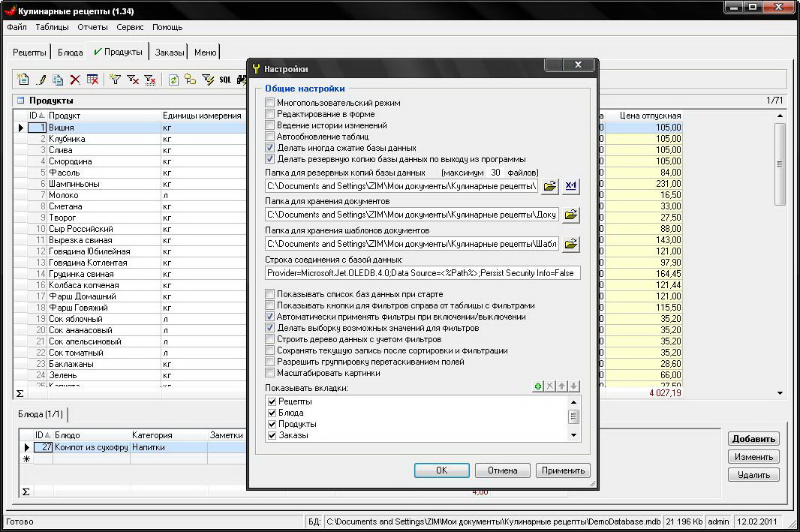Switch to the Заказы tab

point(169,53)
